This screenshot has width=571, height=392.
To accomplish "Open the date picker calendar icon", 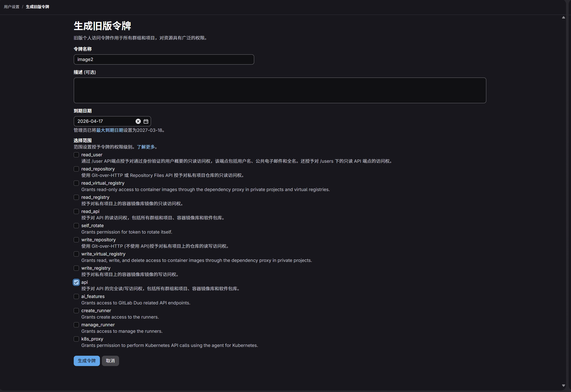I will [x=146, y=121].
